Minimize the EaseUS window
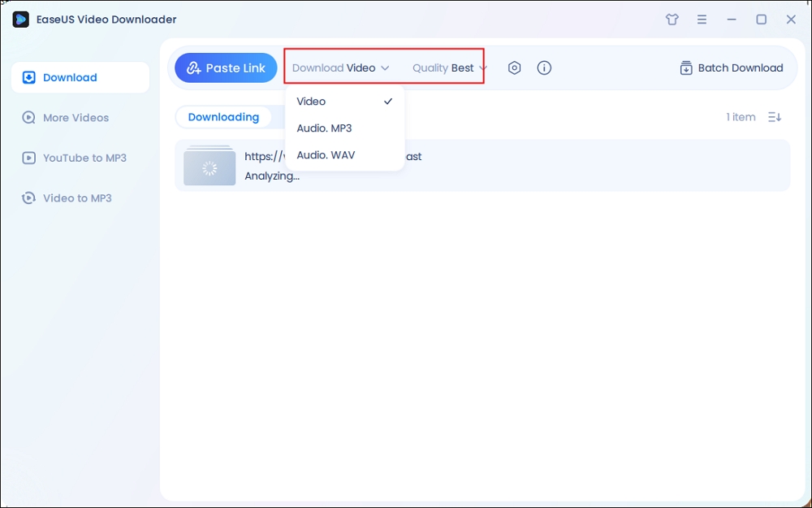 coord(732,20)
